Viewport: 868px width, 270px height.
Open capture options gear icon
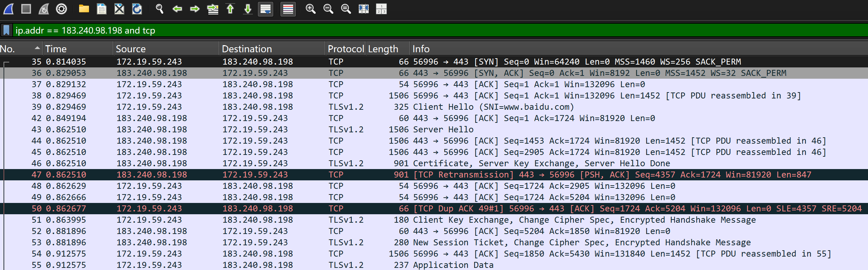point(61,9)
